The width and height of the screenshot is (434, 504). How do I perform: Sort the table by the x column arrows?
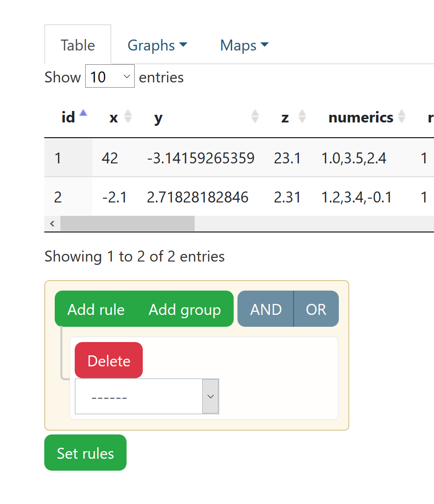point(128,116)
